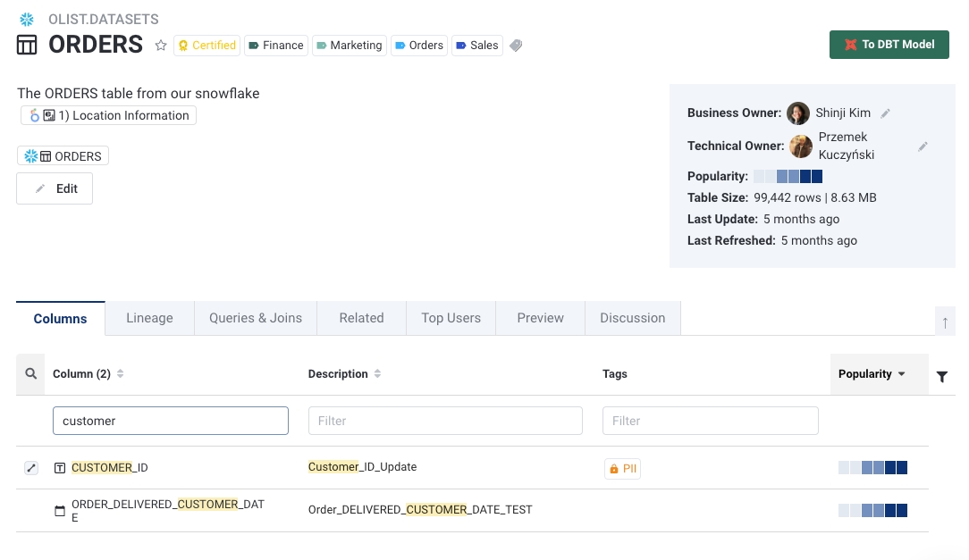The width and height of the screenshot is (969, 560).
Task: Expand the CUSTOMER_ID row details icon
Action: pyautogui.click(x=31, y=468)
